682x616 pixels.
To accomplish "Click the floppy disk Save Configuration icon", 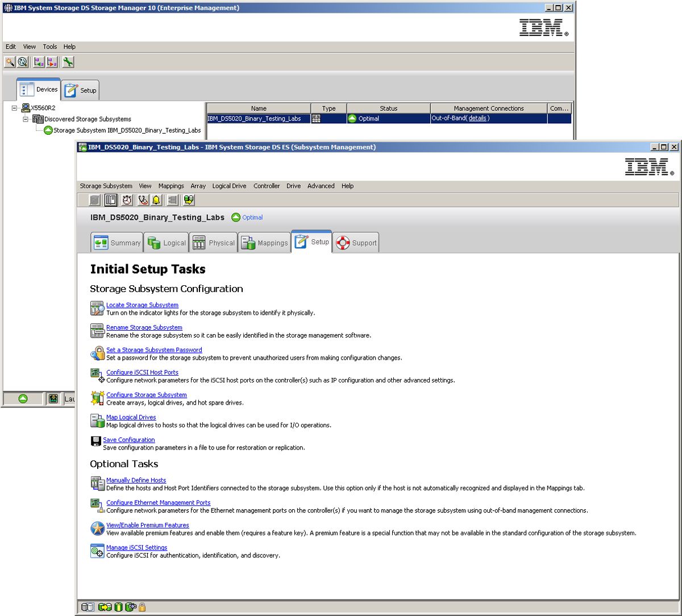I will click(x=96, y=441).
